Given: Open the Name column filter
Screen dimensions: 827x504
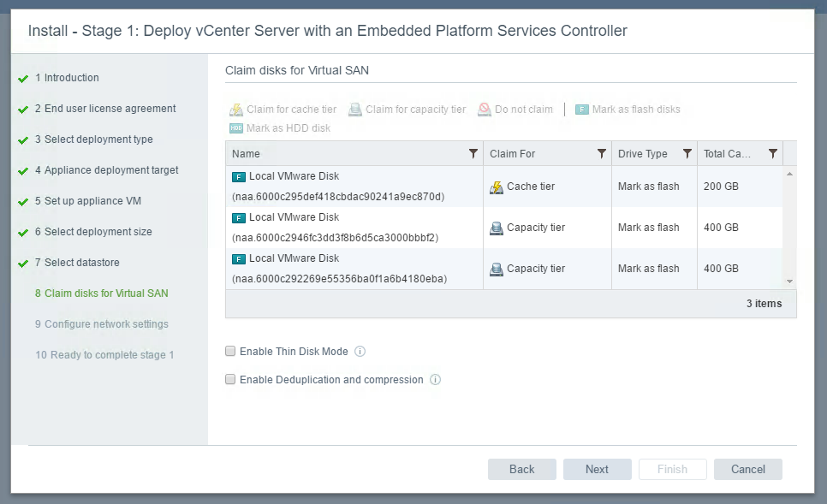Looking at the screenshot, I should [x=473, y=153].
